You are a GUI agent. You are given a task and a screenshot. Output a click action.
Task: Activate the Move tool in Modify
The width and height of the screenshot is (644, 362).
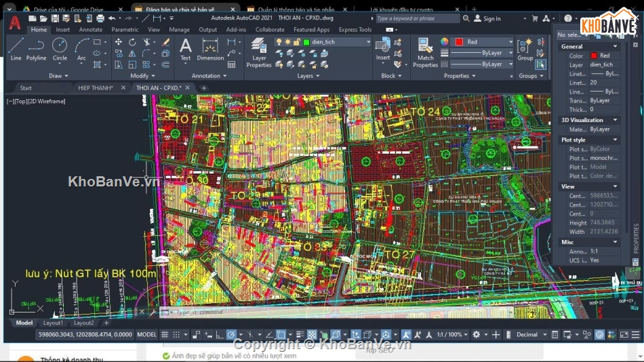(x=118, y=42)
